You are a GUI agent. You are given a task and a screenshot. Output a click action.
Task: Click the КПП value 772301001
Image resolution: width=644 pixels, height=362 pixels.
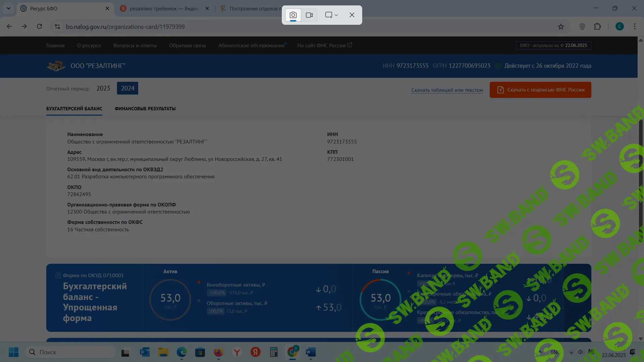(340, 159)
